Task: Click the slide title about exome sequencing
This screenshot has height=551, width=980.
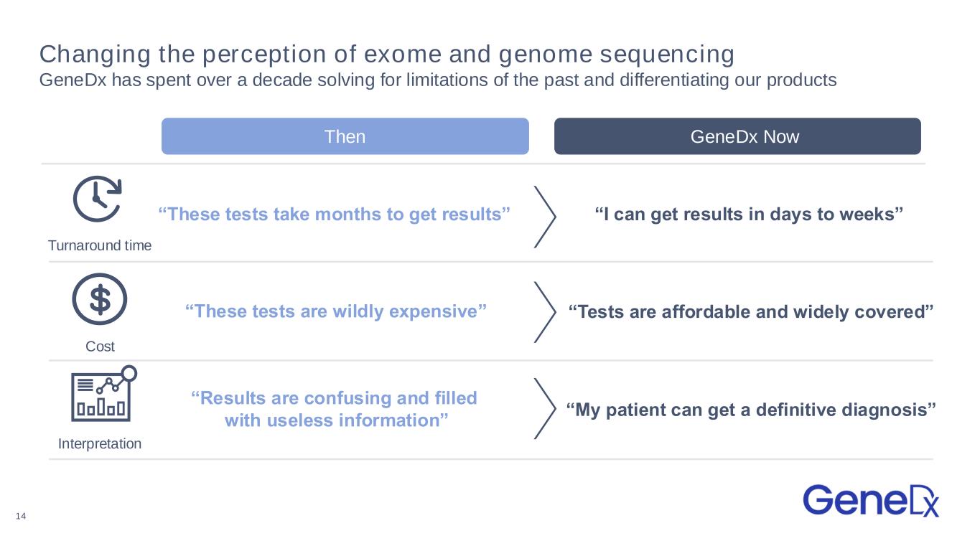Action: pyautogui.click(x=387, y=54)
